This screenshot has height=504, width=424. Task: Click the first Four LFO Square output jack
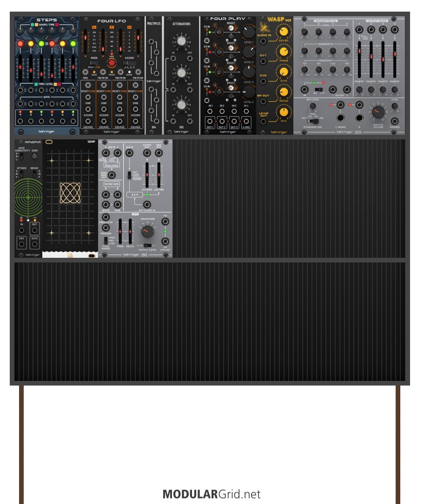tap(88, 122)
